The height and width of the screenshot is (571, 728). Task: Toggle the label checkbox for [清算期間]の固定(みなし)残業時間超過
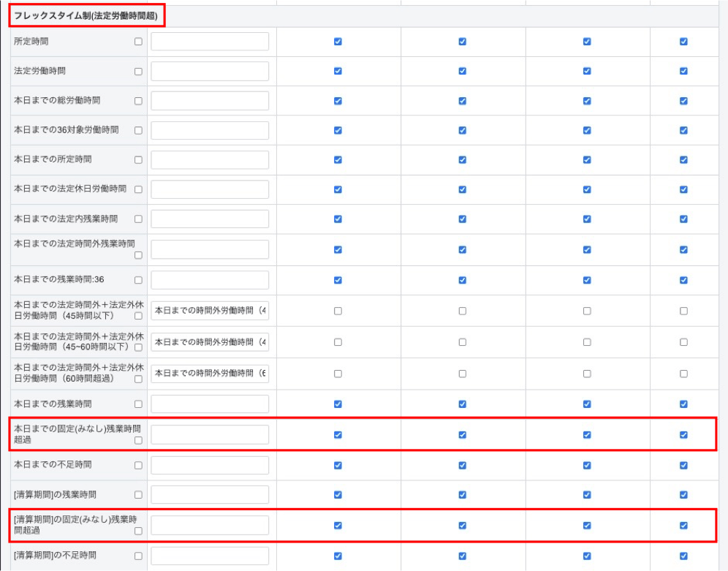(x=138, y=532)
